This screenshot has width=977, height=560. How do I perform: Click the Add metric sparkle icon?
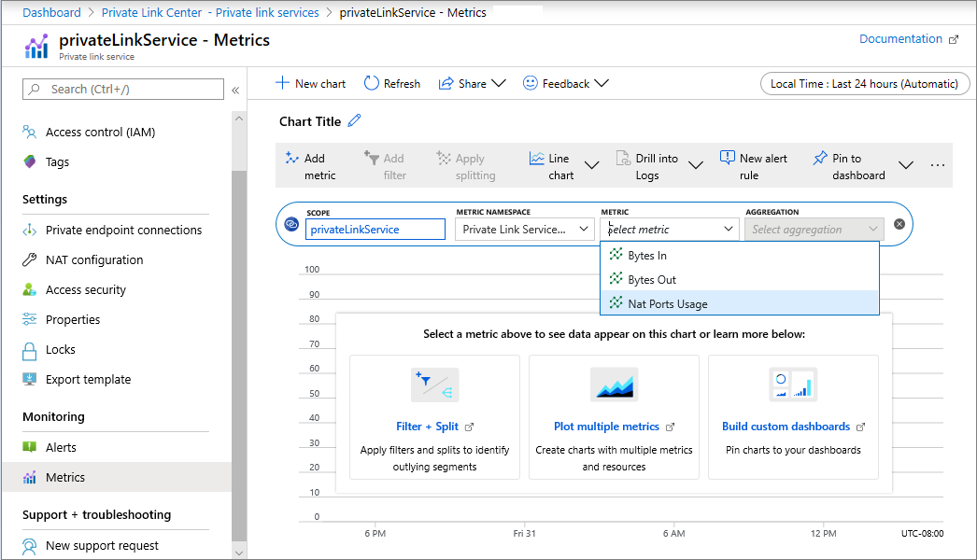coord(291,159)
